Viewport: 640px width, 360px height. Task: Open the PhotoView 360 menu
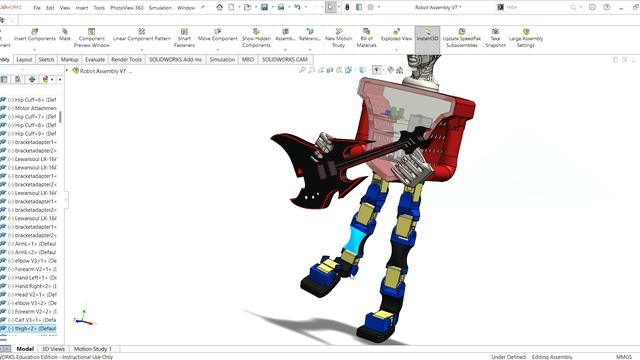(x=127, y=7)
